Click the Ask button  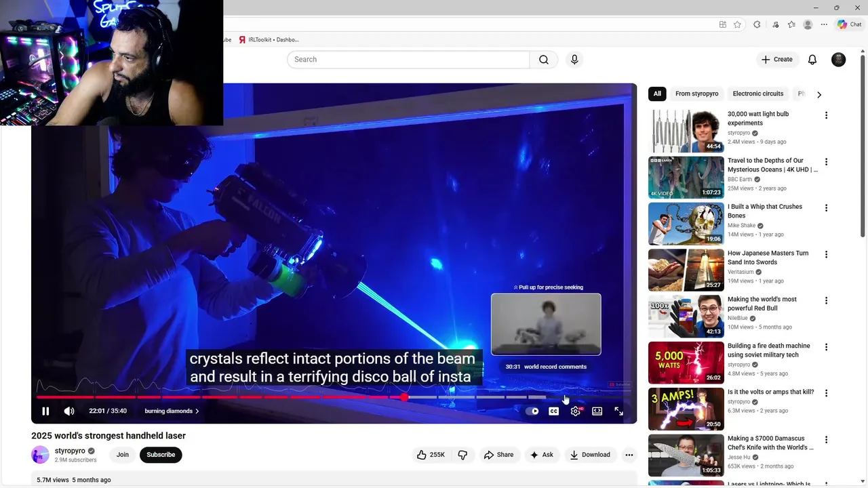pyautogui.click(x=542, y=455)
